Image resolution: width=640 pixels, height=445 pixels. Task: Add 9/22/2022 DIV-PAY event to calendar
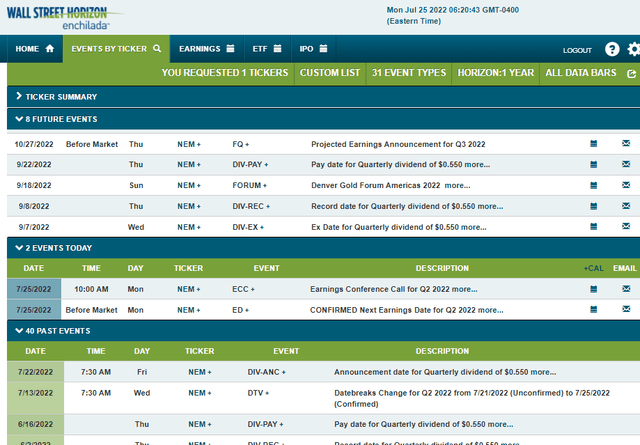(593, 165)
